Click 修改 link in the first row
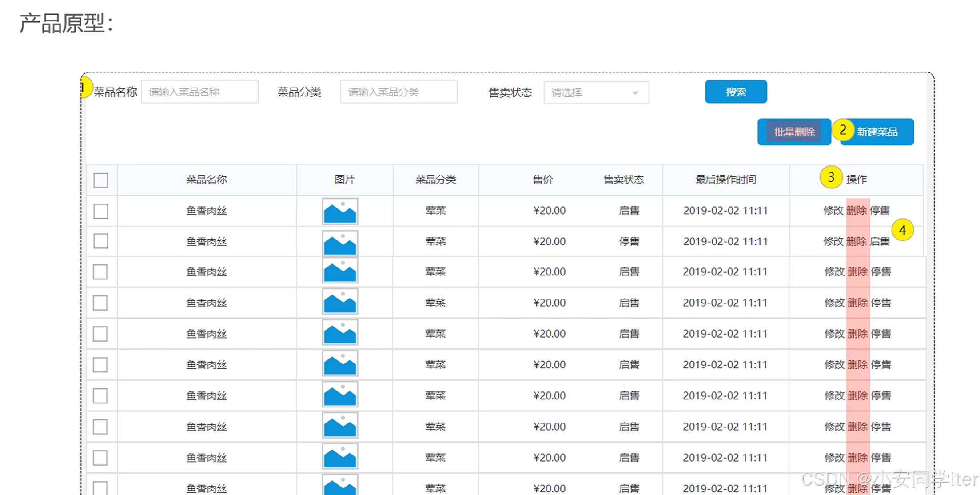980x495 pixels. (833, 211)
